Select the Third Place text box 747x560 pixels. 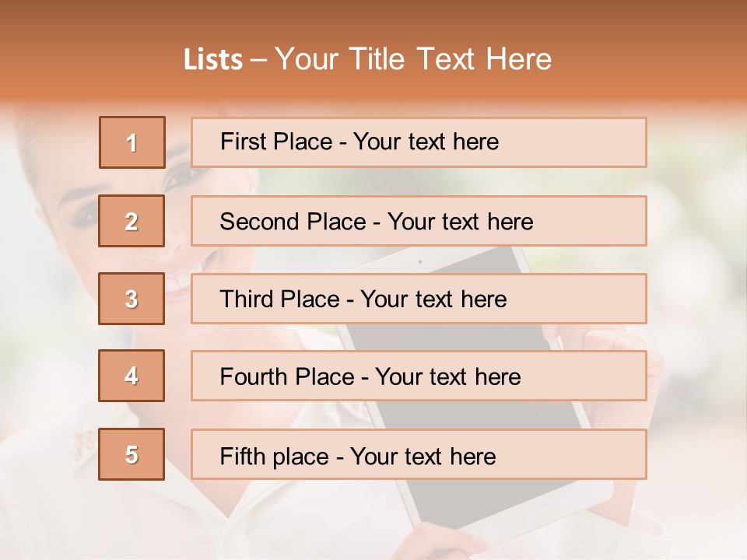tap(419, 299)
